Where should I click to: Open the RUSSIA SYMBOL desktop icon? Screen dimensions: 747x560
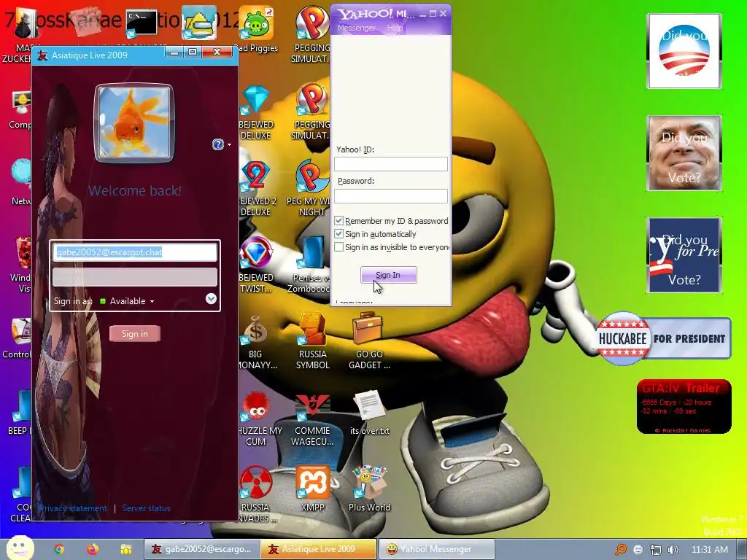click(312, 341)
